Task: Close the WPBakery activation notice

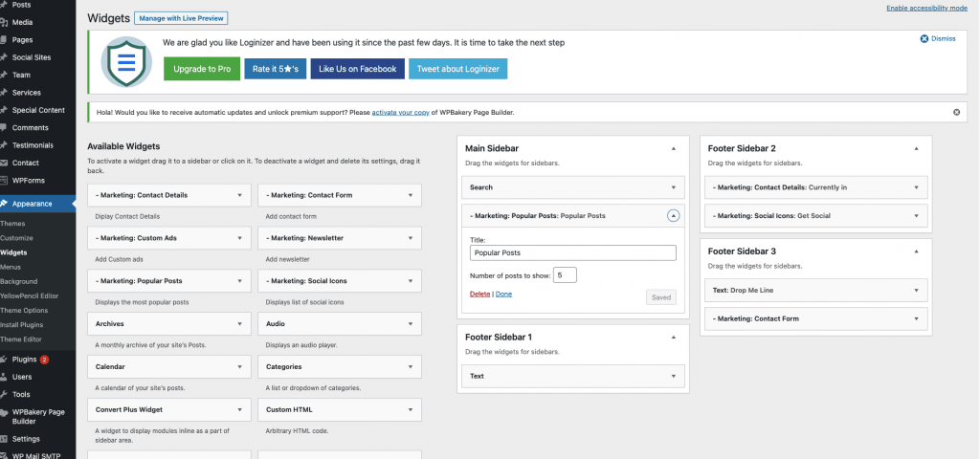Action: click(956, 112)
